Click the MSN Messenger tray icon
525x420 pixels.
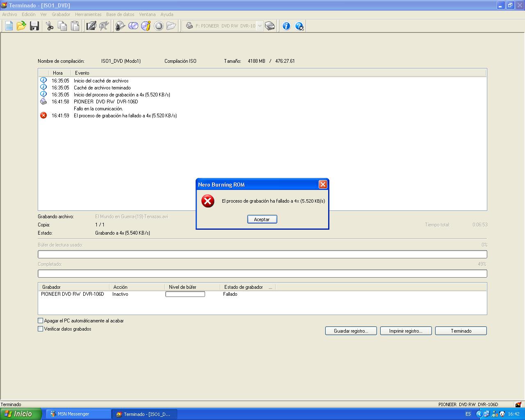[494, 414]
